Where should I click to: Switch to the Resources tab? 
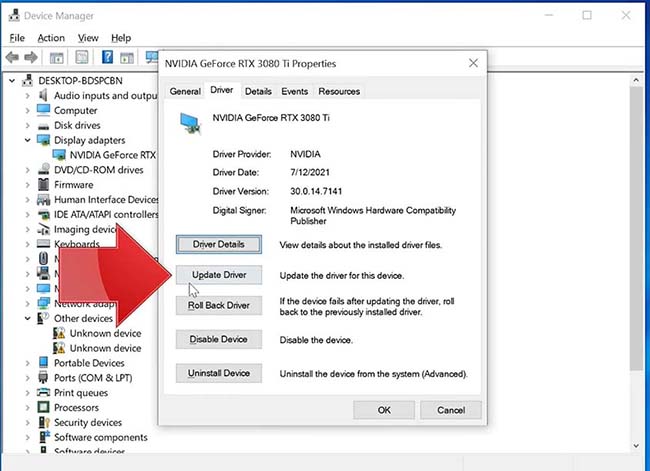point(339,91)
